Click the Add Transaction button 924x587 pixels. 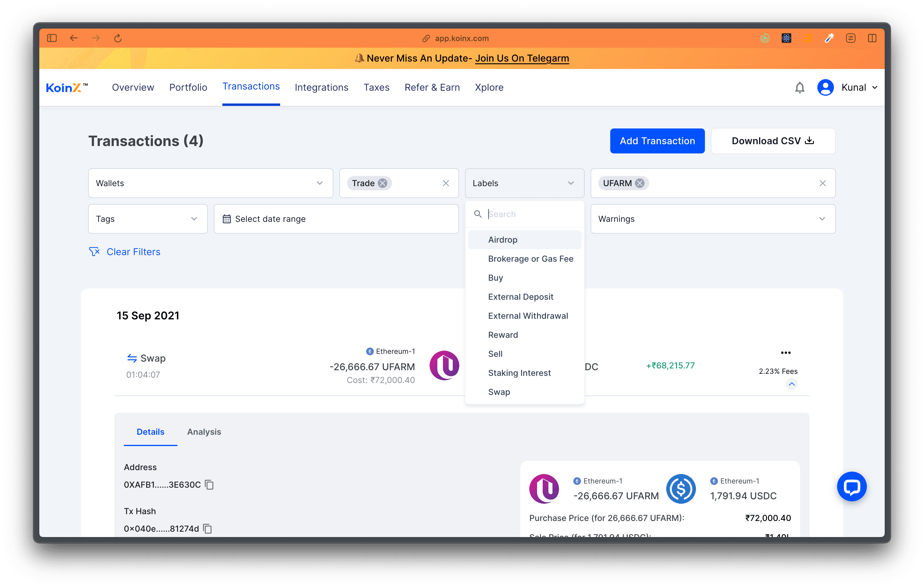pyautogui.click(x=657, y=141)
